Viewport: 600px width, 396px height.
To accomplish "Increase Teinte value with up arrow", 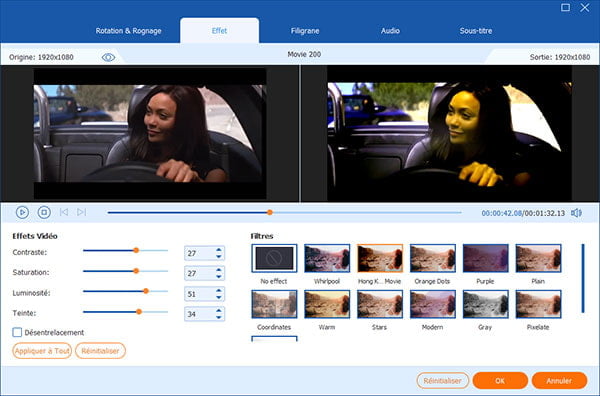I will (218, 311).
